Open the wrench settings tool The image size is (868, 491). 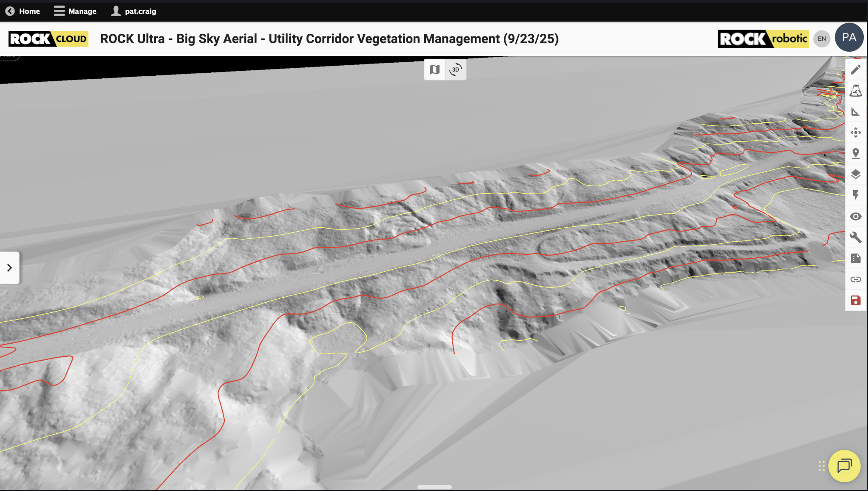click(x=855, y=237)
